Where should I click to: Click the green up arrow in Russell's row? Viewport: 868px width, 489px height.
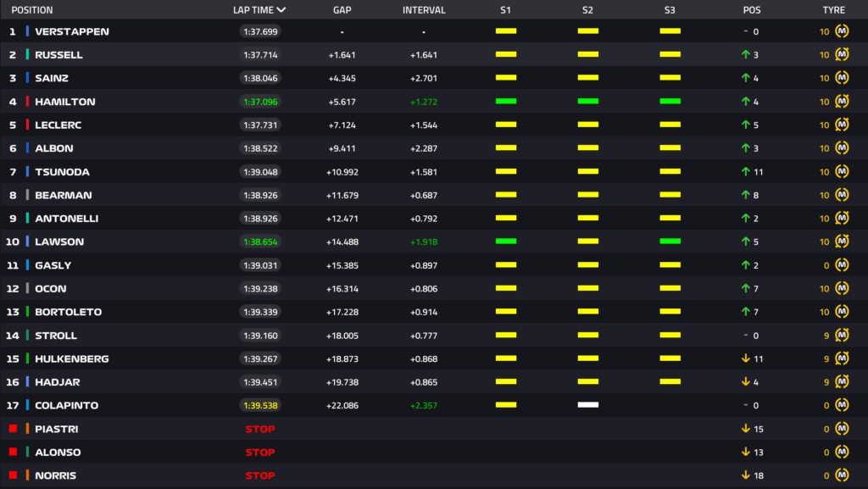click(745, 55)
